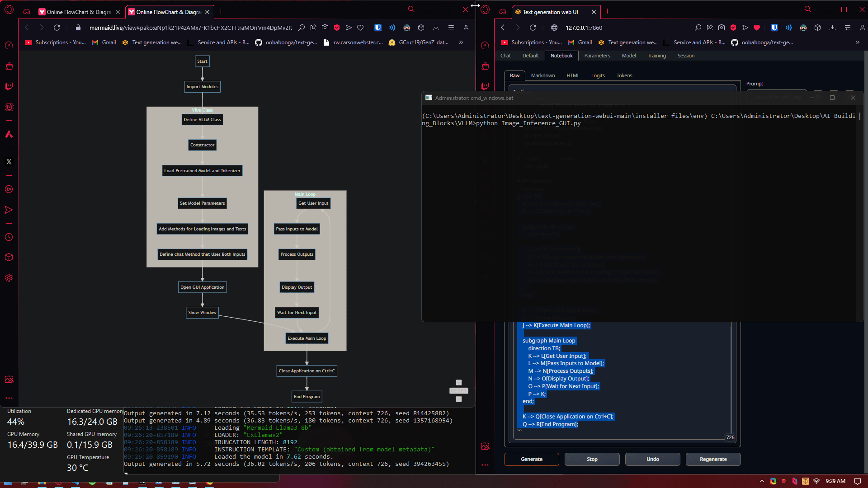Open extensions cube icon in right window toolbar

[817, 28]
